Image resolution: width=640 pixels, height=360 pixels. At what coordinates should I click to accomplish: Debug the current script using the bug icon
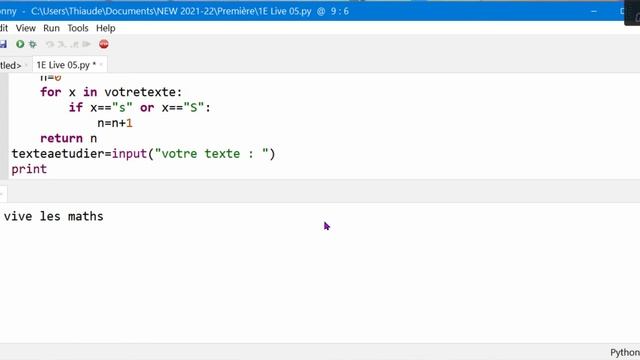(x=33, y=44)
